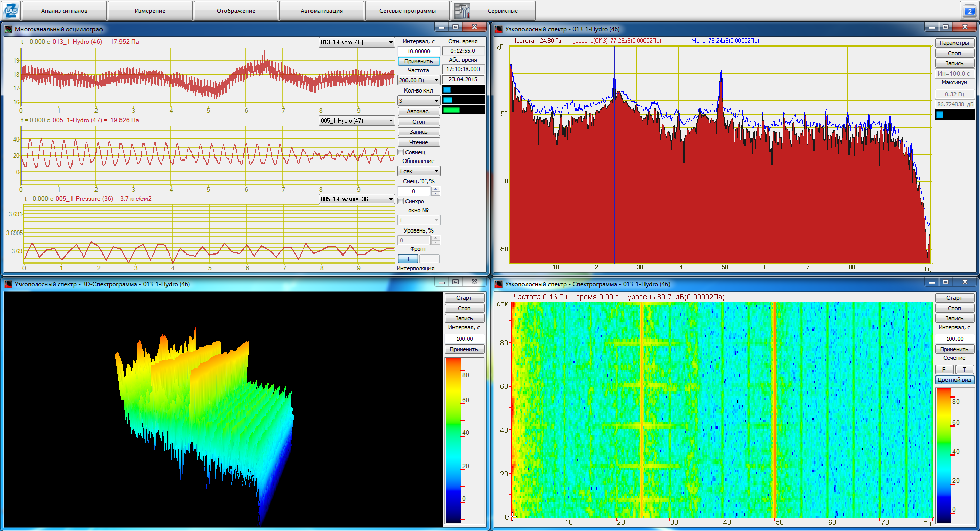Maximize the 3D-Спектрограмма window
The width and height of the screenshot is (980, 531).
pos(456,282)
